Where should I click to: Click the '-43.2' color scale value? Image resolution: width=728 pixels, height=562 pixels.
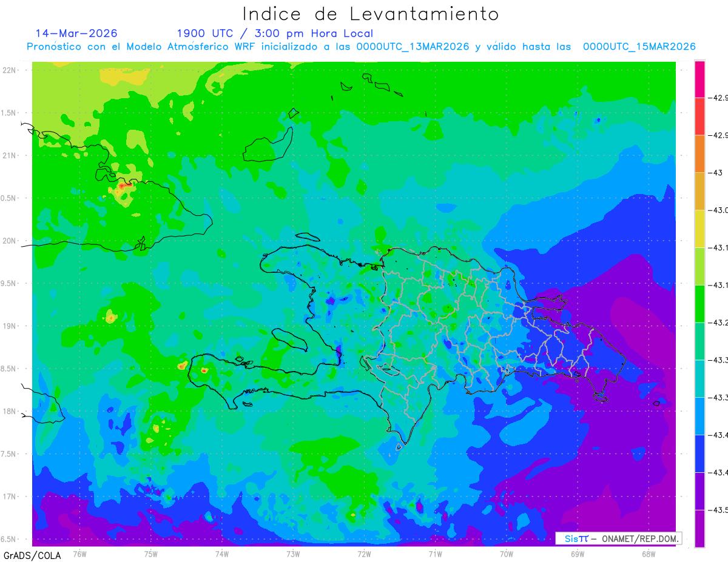click(x=719, y=323)
